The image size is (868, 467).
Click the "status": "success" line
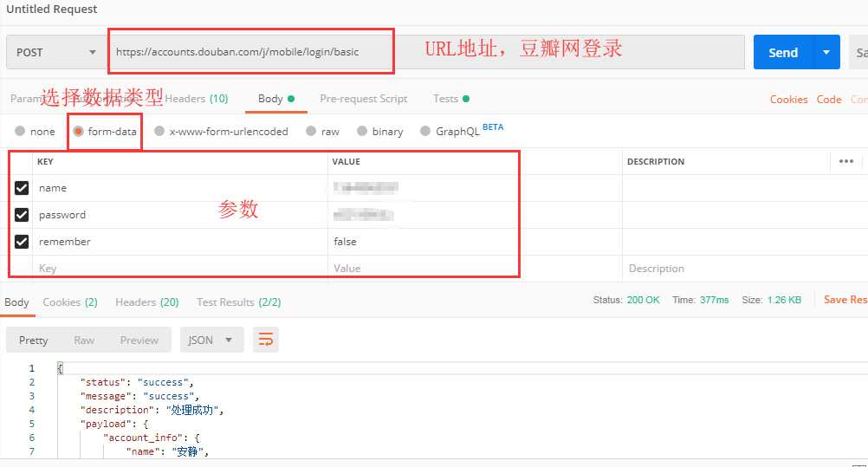[x=137, y=382]
